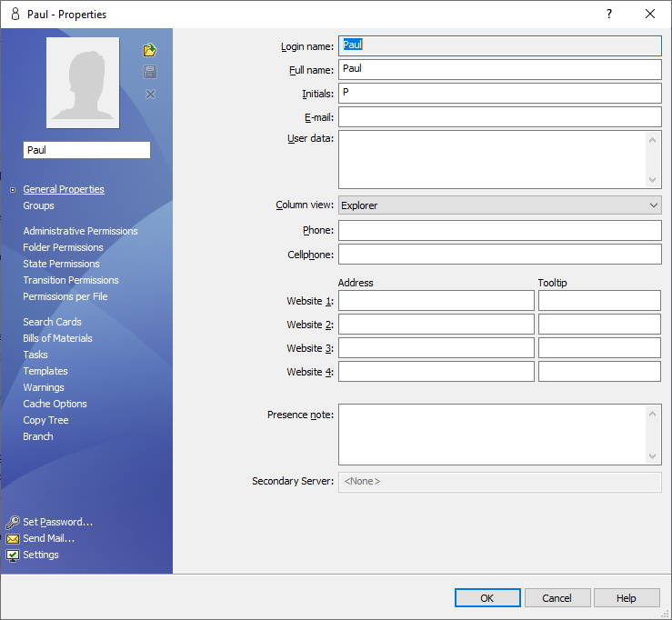Click the Website 1 tooltip field
Viewport: 672px width, 620px height.
(599, 300)
